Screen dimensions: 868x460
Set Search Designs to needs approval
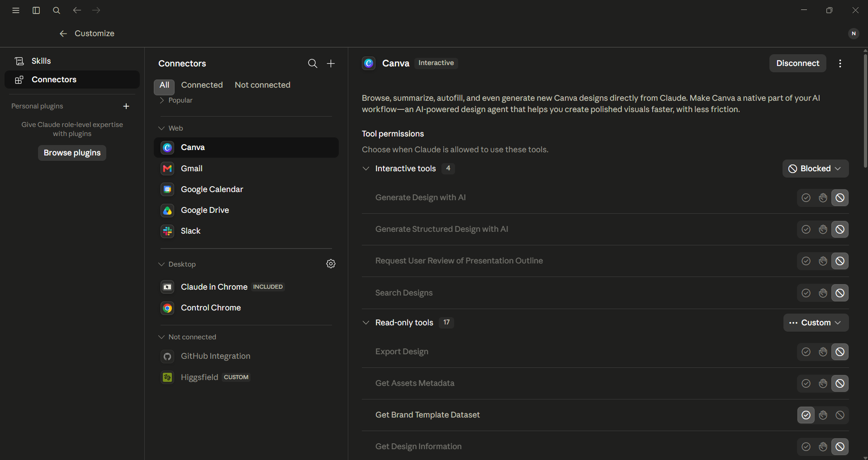[x=823, y=293]
